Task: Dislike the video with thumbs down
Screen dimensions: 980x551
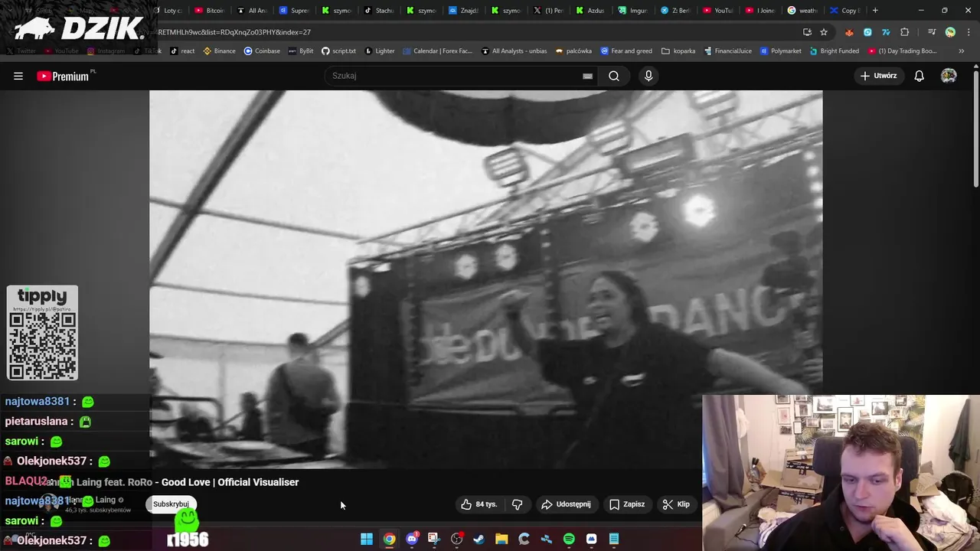Action: tap(518, 504)
